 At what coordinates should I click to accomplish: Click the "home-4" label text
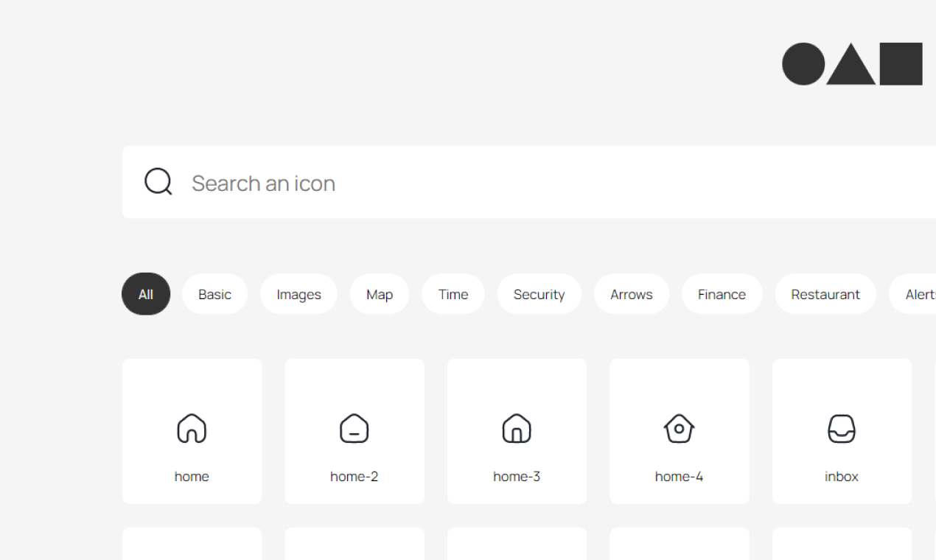click(680, 477)
